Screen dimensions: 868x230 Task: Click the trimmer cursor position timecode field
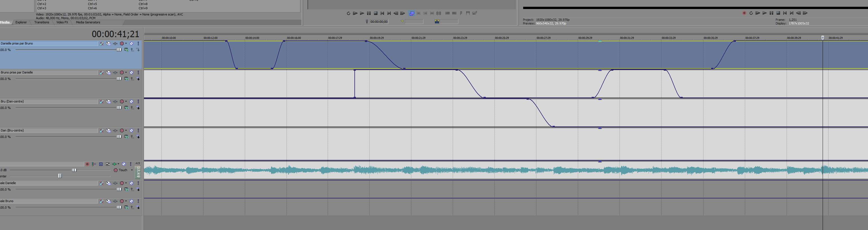379,22
